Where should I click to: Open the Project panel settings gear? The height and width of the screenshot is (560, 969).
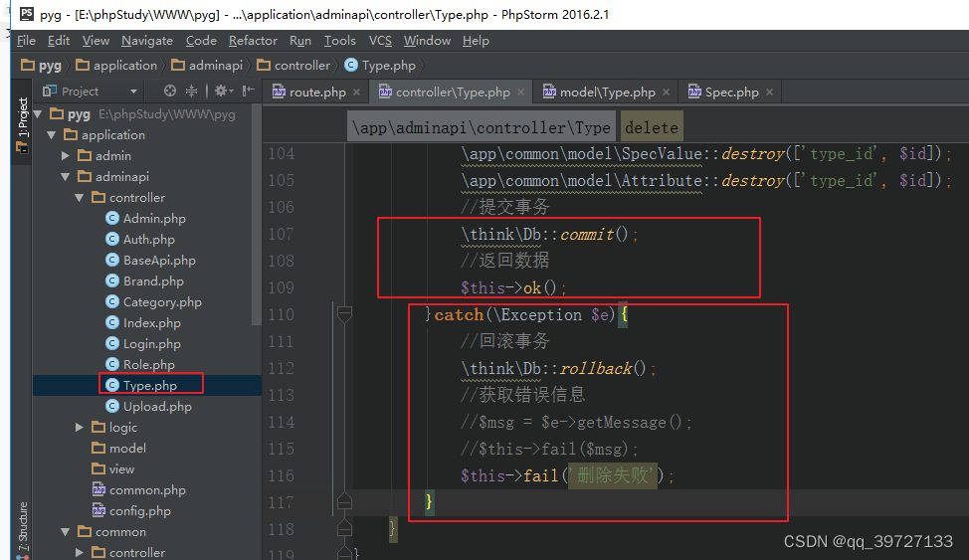223,92
